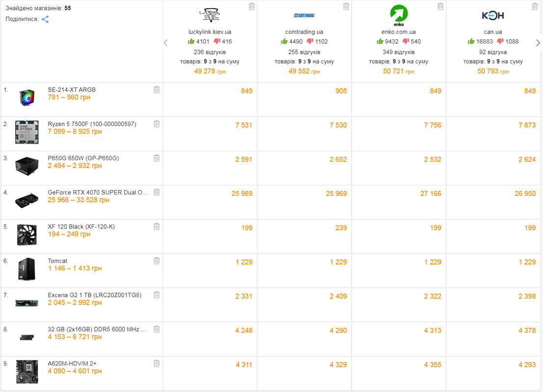The image size is (543, 392).
Task: Delete A620M-HDV/M.2+ row via trash icon
Action: [x=156, y=364]
